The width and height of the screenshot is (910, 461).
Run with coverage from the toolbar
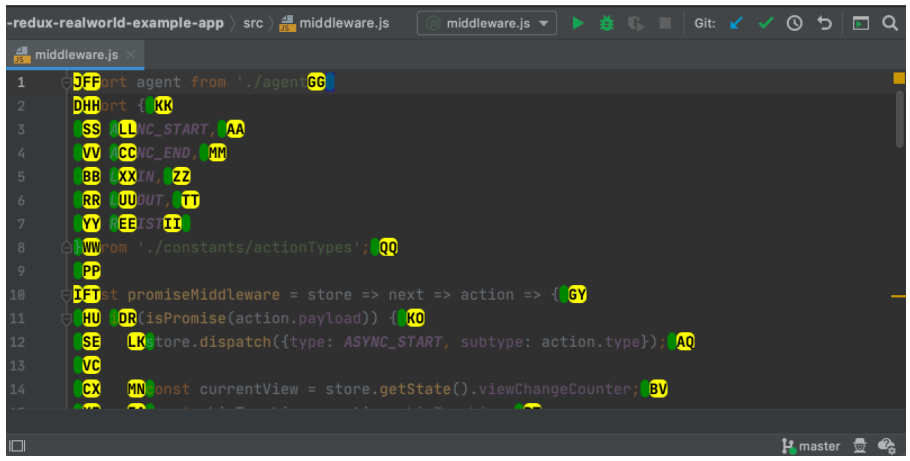click(635, 23)
